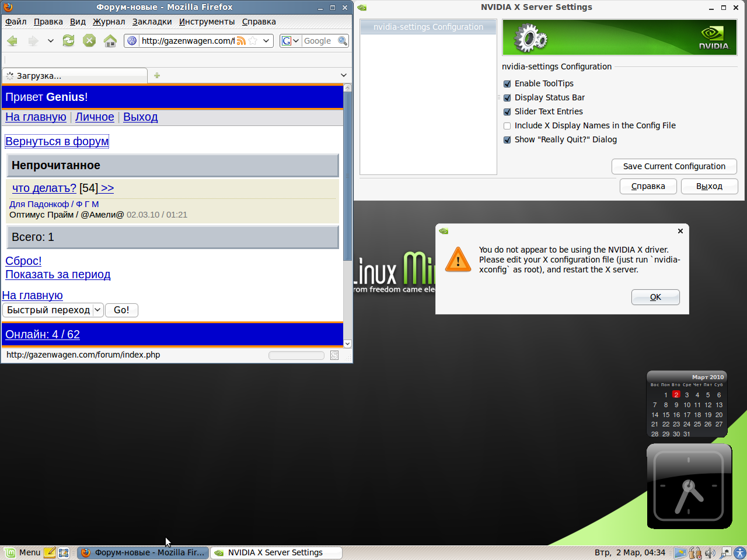This screenshot has height=560, width=747.
Task: Click the desktop clock widget
Action: click(x=689, y=487)
